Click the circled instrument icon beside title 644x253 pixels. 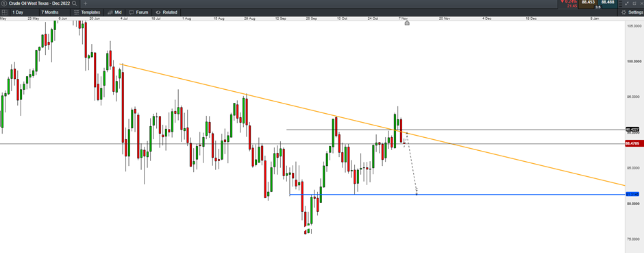[3, 3]
